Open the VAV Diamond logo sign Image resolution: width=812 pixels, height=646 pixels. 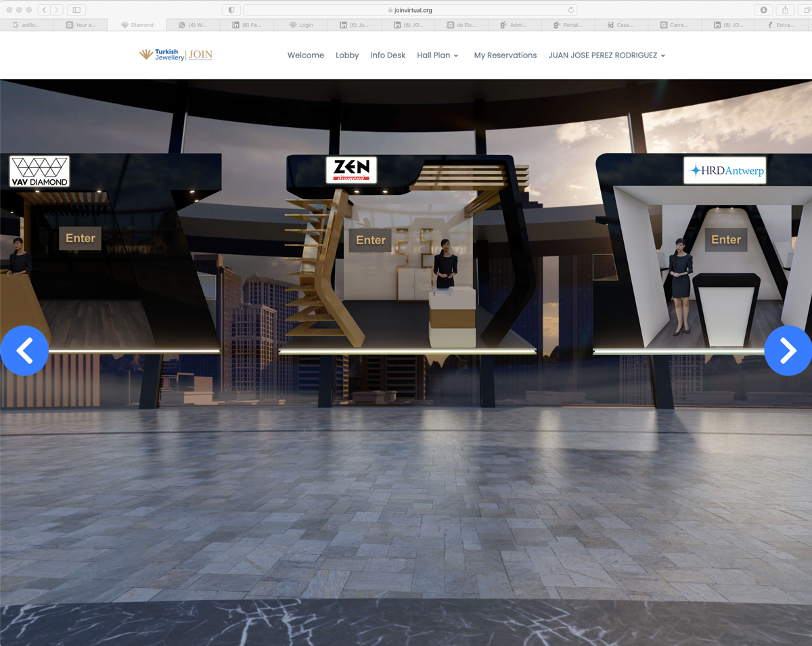pyautogui.click(x=39, y=172)
